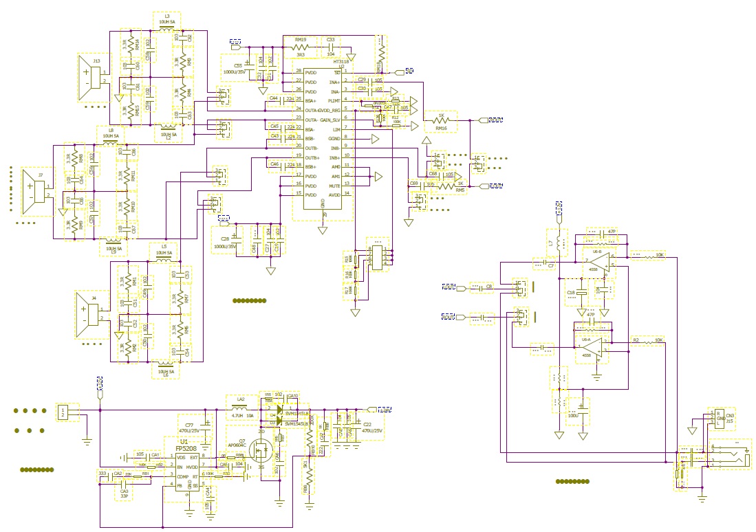756x532 pixels.
Task: Click the CN3 connector block
Action: click(716, 419)
